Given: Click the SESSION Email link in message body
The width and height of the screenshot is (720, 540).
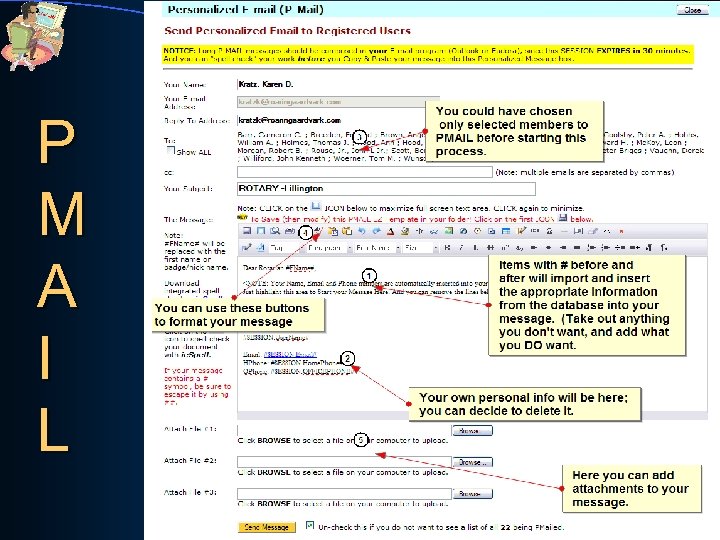Looking at the screenshot, I should pos(290,354).
